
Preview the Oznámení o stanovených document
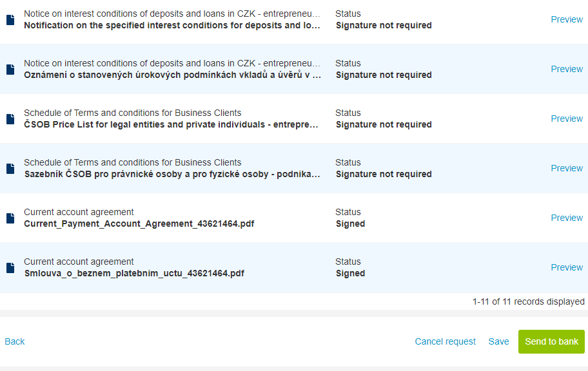(x=567, y=69)
